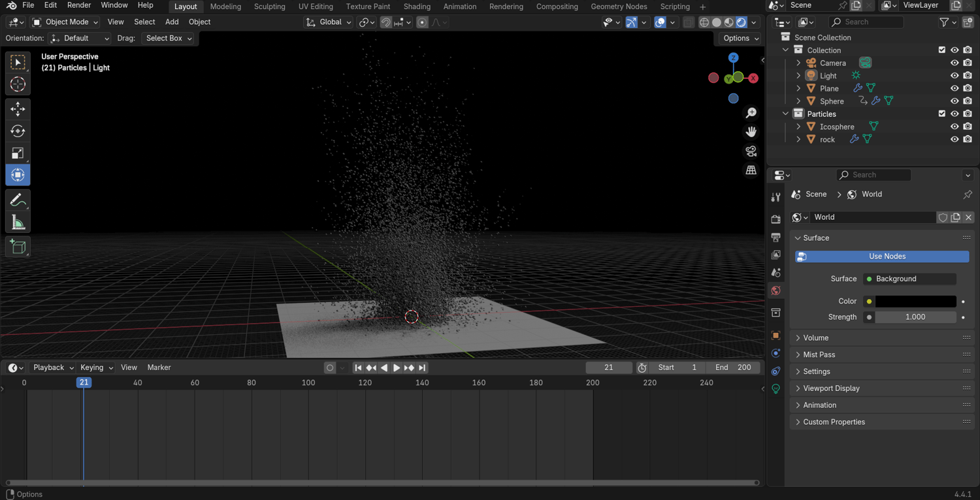Toggle camera view in viewport
This screenshot has width=980, height=500.
tap(751, 151)
